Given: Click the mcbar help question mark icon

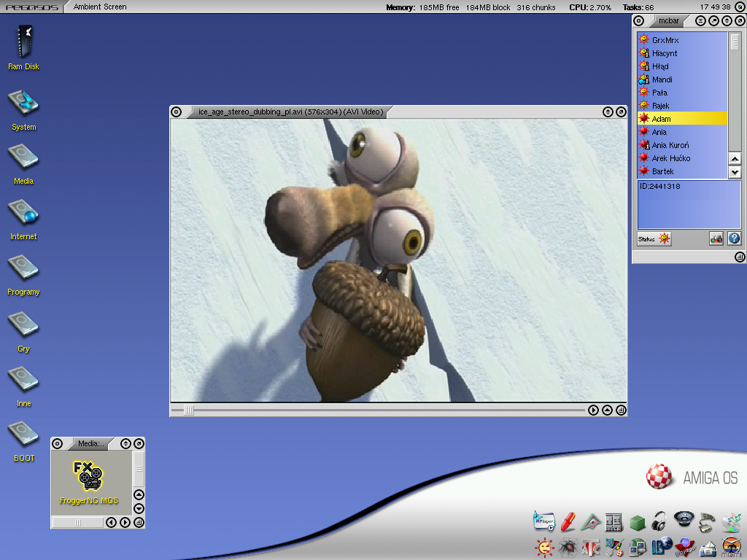Looking at the screenshot, I should 734,238.
